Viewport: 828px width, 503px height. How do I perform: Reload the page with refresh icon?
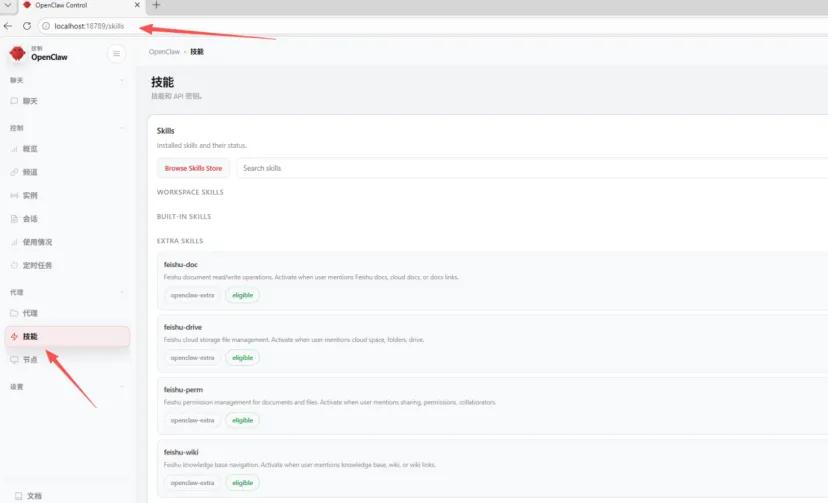tap(27, 26)
